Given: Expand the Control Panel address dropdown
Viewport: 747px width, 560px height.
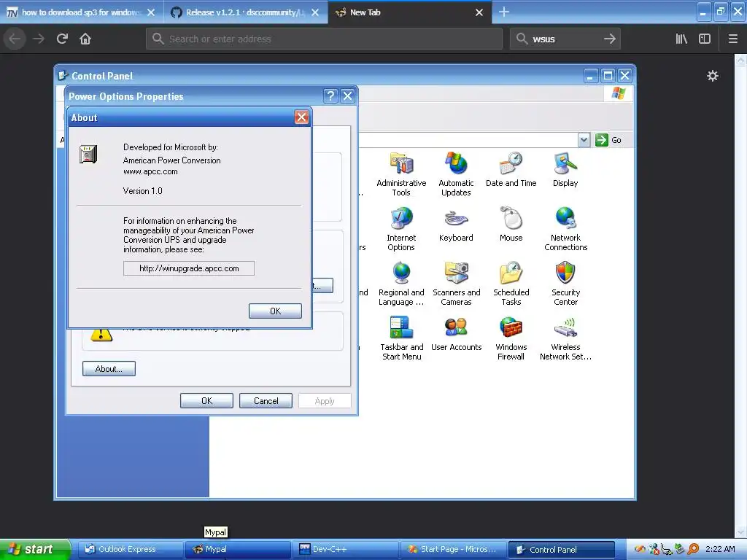Looking at the screenshot, I should (x=584, y=139).
